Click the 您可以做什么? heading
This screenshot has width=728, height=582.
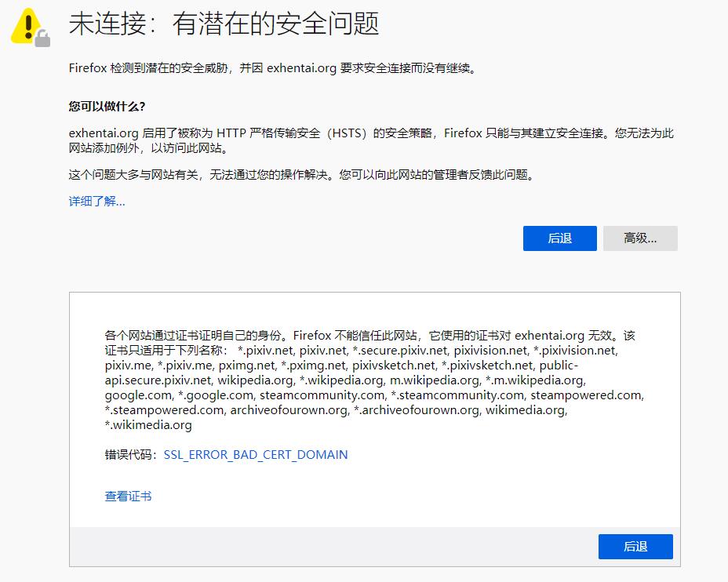pos(107,106)
